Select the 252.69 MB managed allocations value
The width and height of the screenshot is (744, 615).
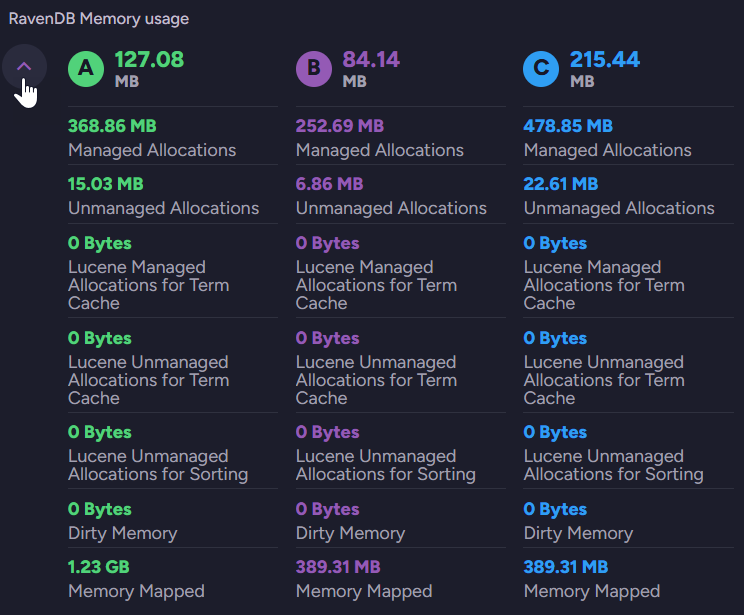coord(340,126)
